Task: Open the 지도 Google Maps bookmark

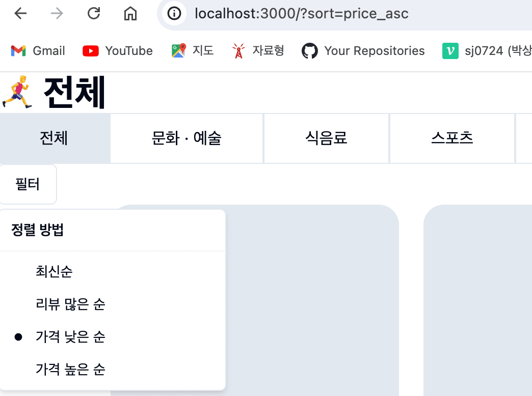Action: coord(193,51)
